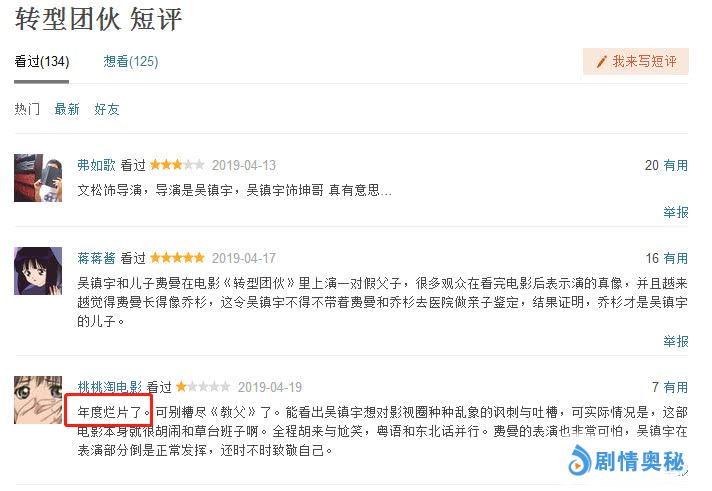Sort comments by 最新

(67, 109)
